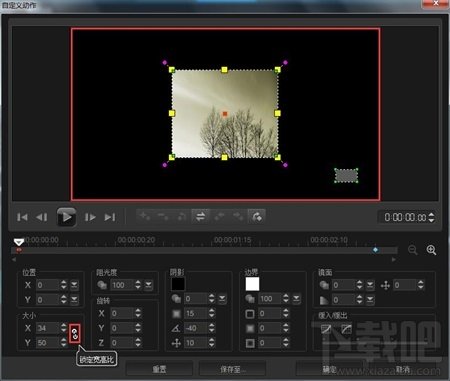
Task: Select the blue end keyframe on the timeline
Action: (x=376, y=250)
